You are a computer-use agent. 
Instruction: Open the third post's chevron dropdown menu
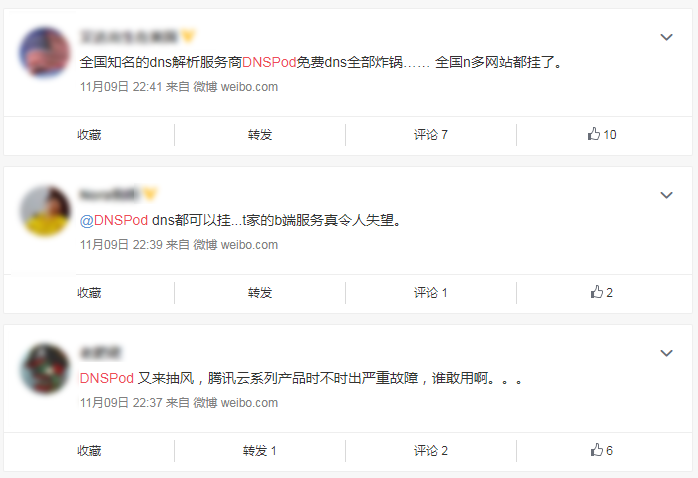(666, 353)
